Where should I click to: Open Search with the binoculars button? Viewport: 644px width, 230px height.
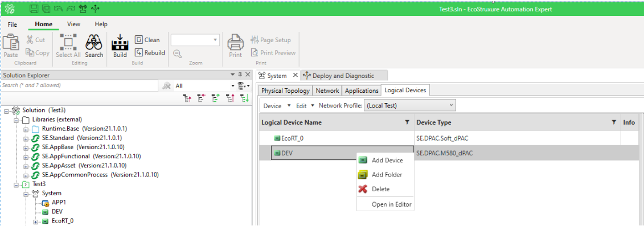tap(94, 46)
